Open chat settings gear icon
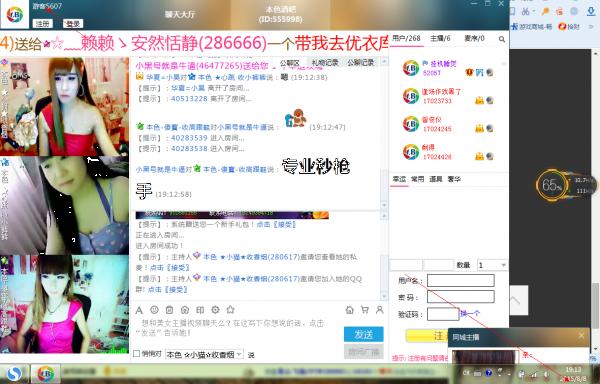The height and width of the screenshot is (384, 600). click(215, 310)
